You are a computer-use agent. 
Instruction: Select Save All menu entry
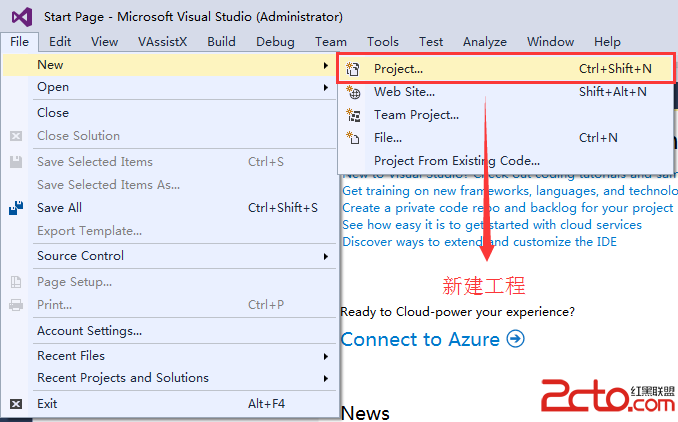tap(169, 208)
